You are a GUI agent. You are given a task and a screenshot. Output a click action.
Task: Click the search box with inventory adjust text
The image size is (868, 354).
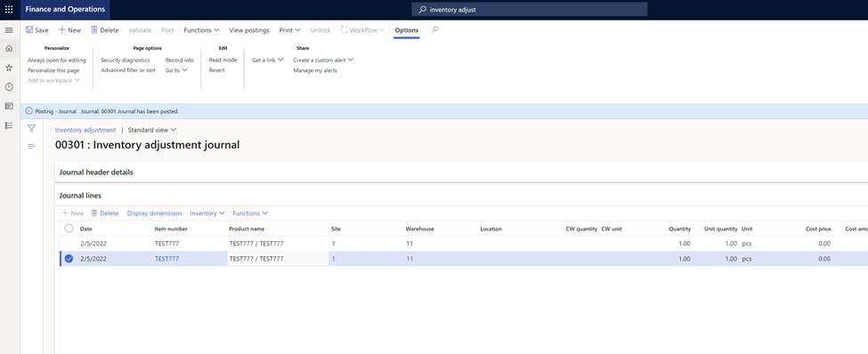(x=529, y=10)
